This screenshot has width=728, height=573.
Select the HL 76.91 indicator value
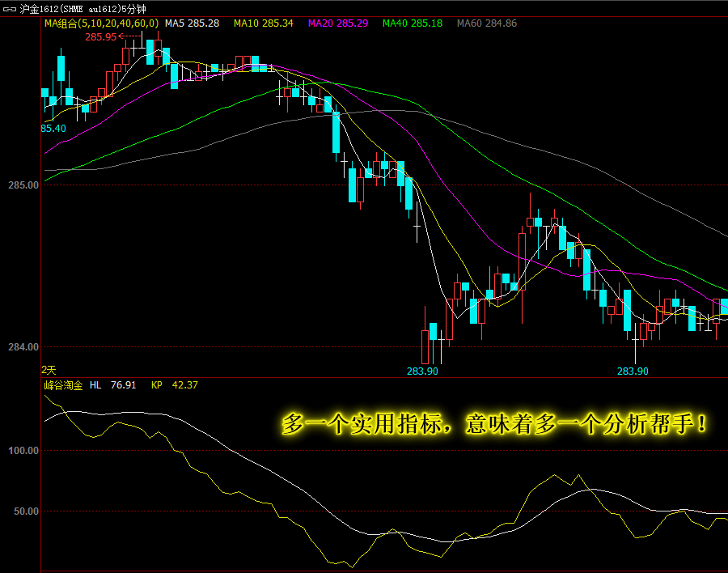[112, 384]
